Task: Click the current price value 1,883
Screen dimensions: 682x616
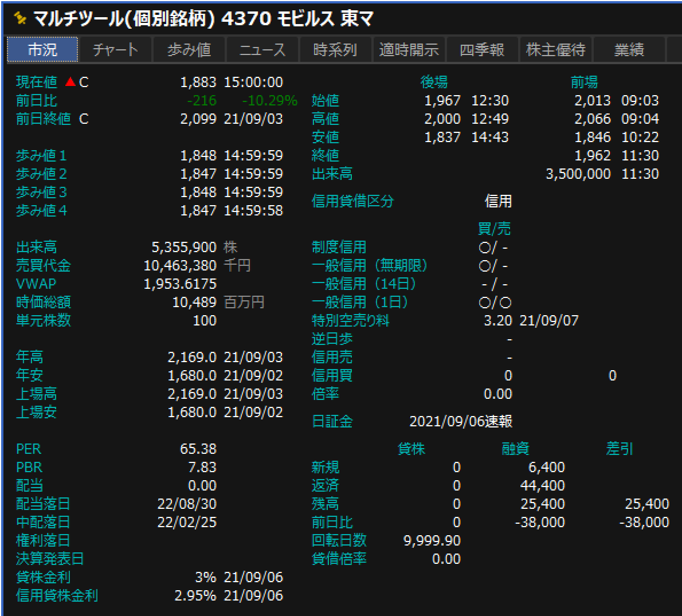Action: pos(198,83)
